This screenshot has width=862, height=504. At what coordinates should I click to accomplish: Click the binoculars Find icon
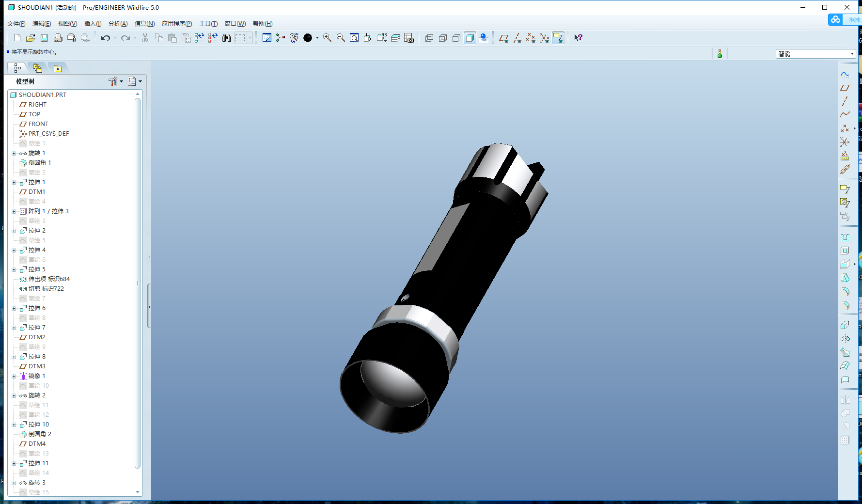226,38
